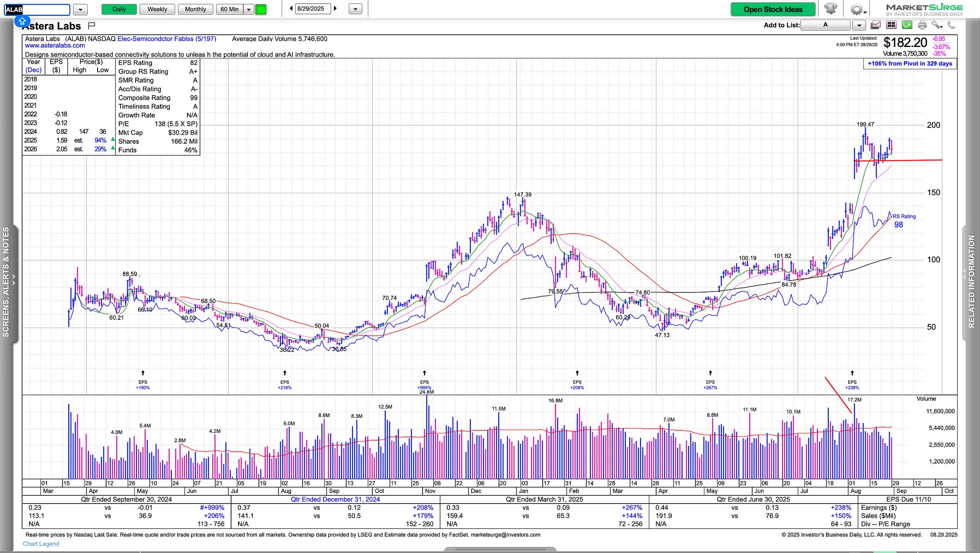Open the multi-chart grid view icon
980x553 pixels.
[x=891, y=25]
